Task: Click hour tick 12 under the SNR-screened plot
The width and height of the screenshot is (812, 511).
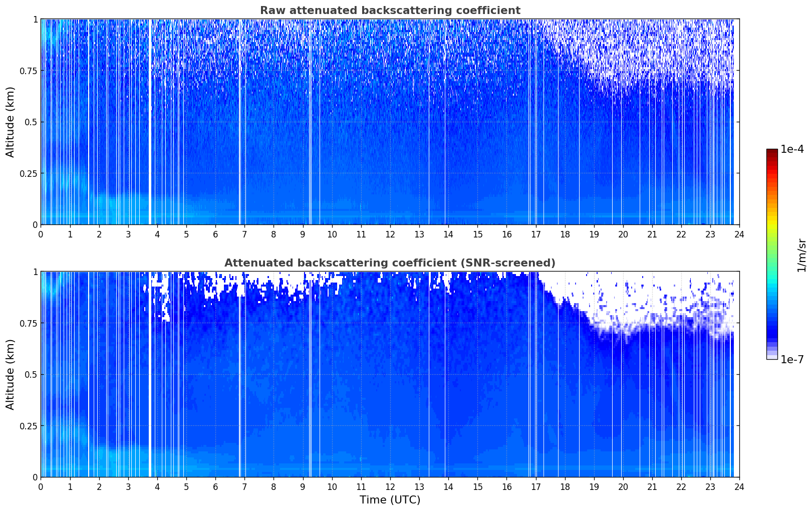Action: [x=390, y=486]
